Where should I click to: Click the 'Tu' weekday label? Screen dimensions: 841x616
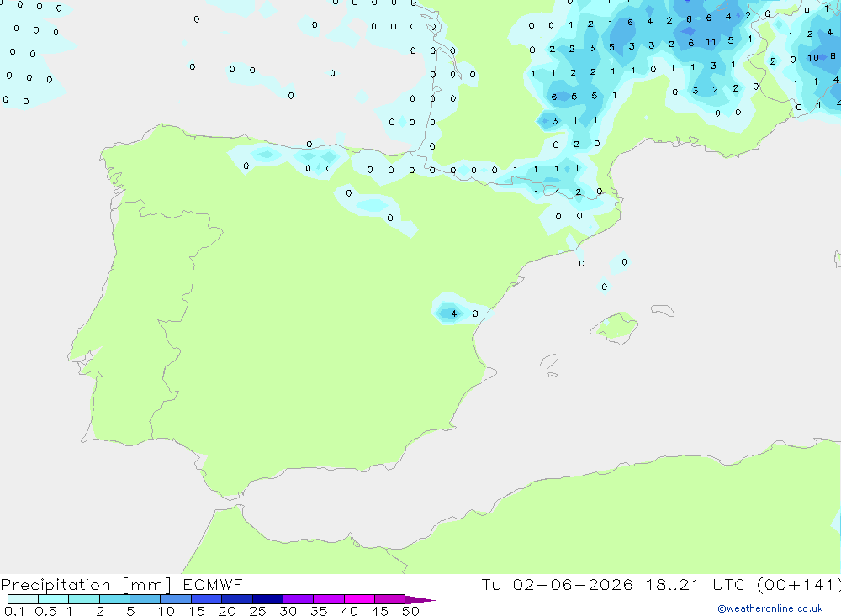[x=491, y=585]
